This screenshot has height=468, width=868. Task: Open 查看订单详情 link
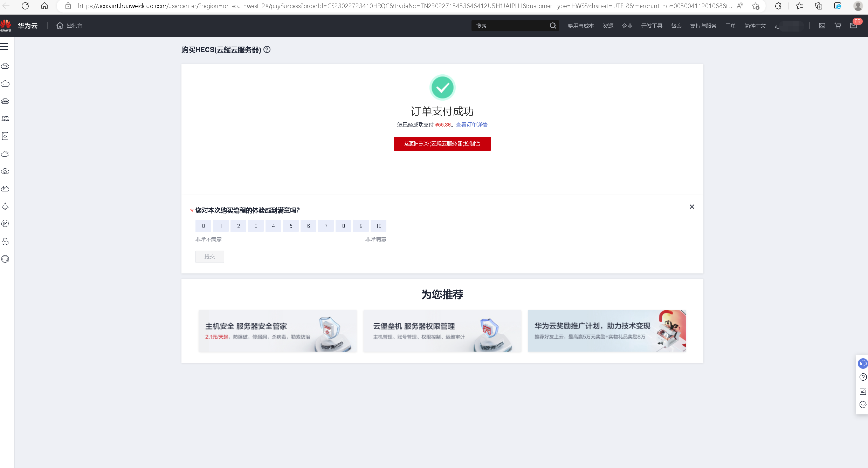coord(471,125)
